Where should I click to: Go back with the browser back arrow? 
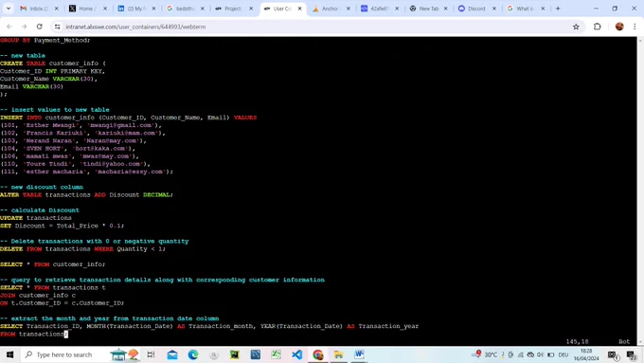pyautogui.click(x=9, y=27)
